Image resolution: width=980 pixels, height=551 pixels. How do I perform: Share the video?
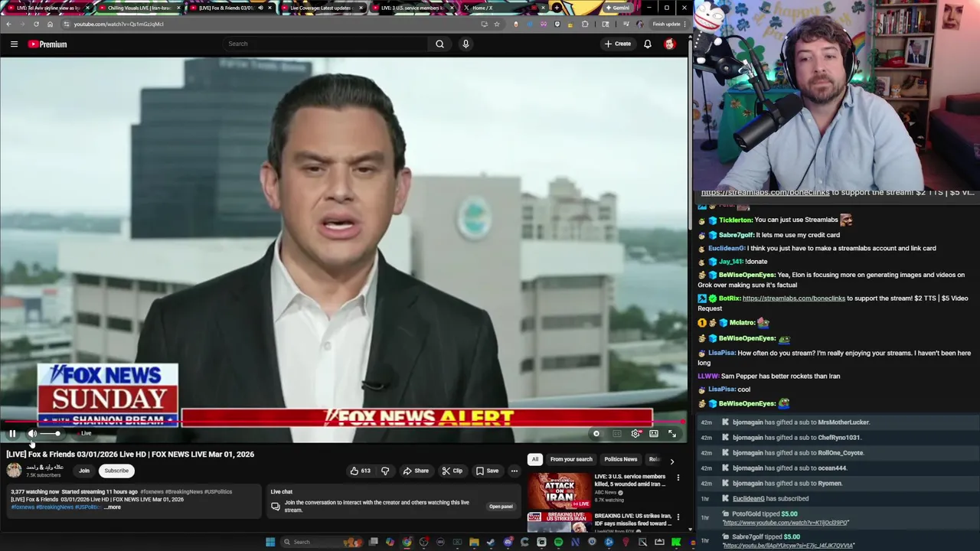click(x=416, y=471)
